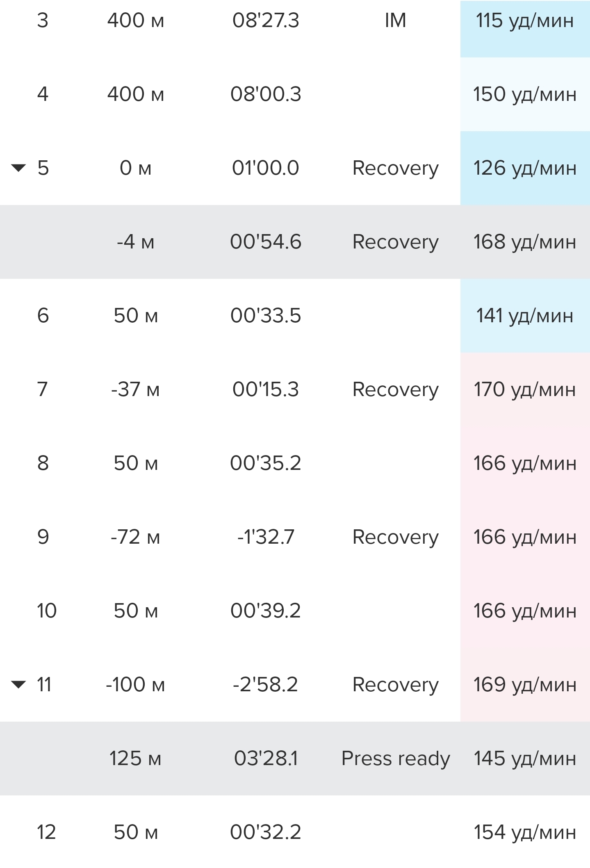Viewport: 590px width, 868px height.
Task: Click the 125 м distance sub-row
Action: (x=135, y=759)
